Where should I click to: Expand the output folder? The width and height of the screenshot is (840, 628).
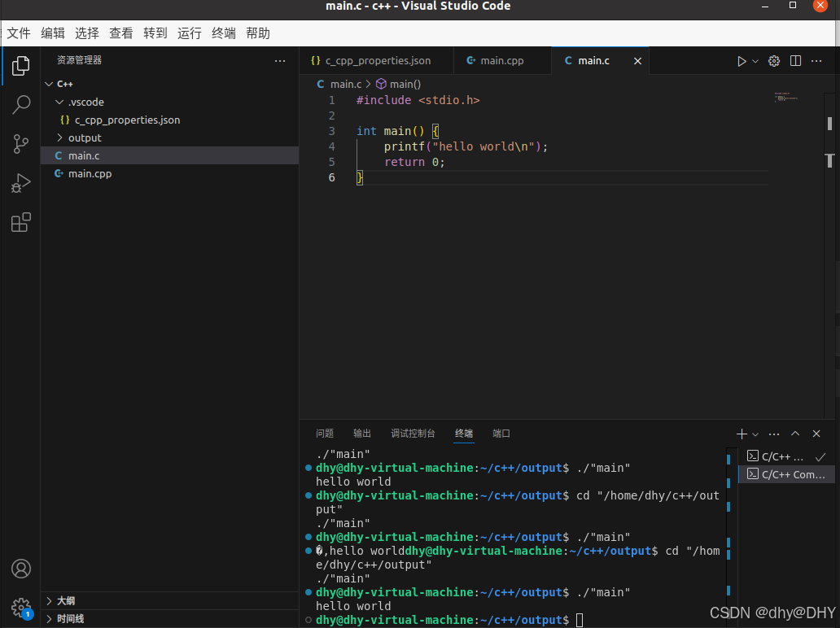pos(169,137)
